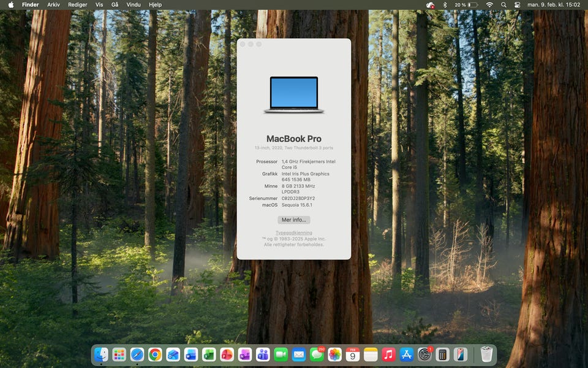Open the Typegodkjenning link
588x368 pixels.
point(293,233)
